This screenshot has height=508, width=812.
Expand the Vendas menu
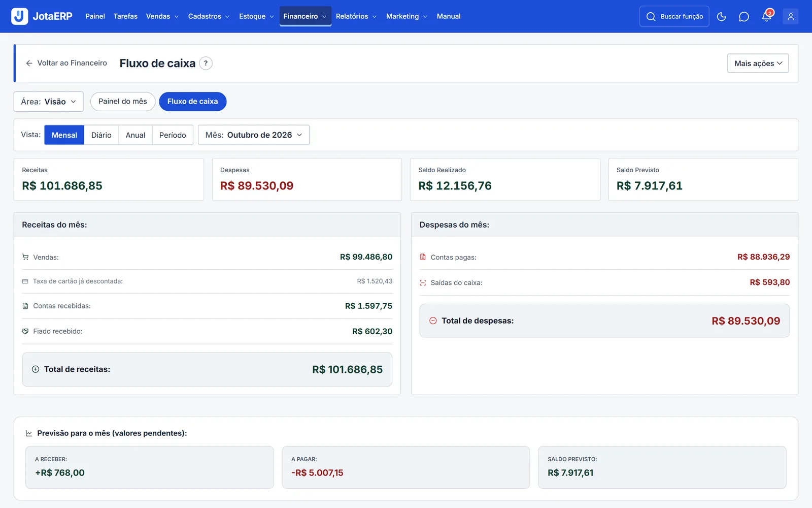coord(162,16)
